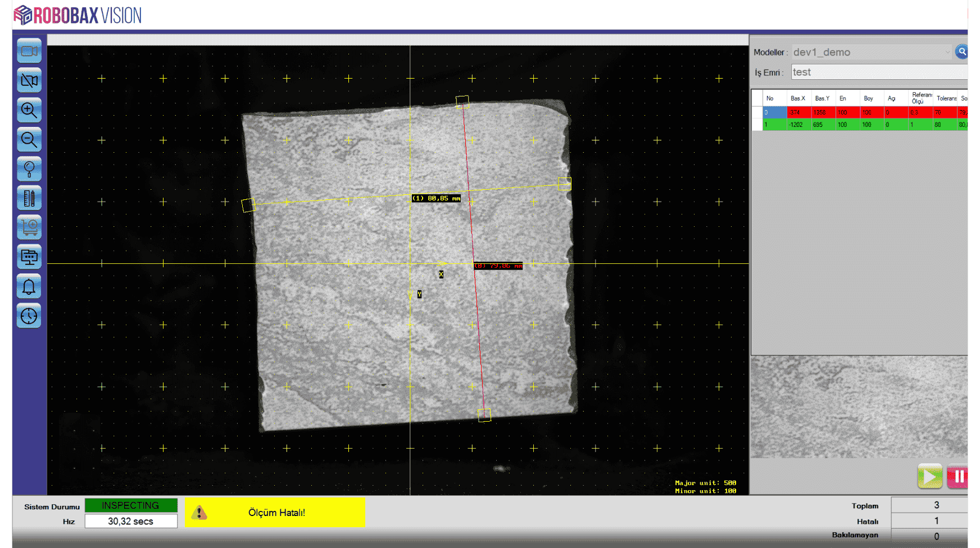Zoom out using the minus magnifier icon
980x548 pixels.
coord(29,139)
